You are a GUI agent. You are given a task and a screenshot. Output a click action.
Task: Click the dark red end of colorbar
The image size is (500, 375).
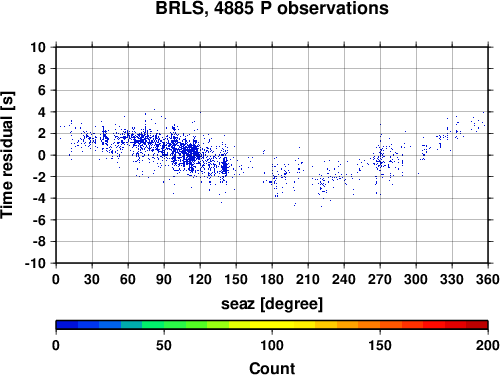click(x=477, y=324)
